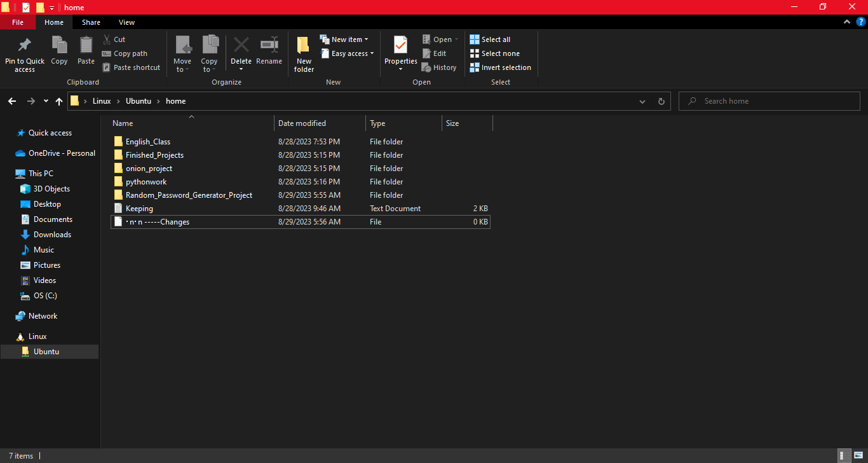868x463 pixels.
Task: Click the Cut scissors icon
Action: coord(107,39)
